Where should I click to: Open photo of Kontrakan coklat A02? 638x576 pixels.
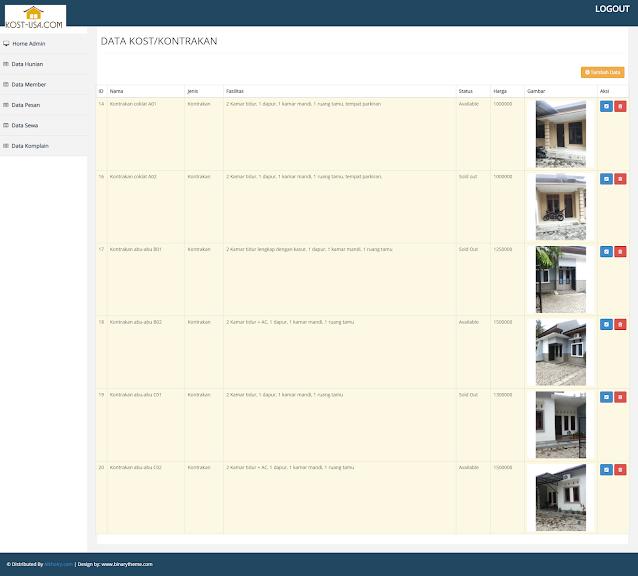(561, 207)
